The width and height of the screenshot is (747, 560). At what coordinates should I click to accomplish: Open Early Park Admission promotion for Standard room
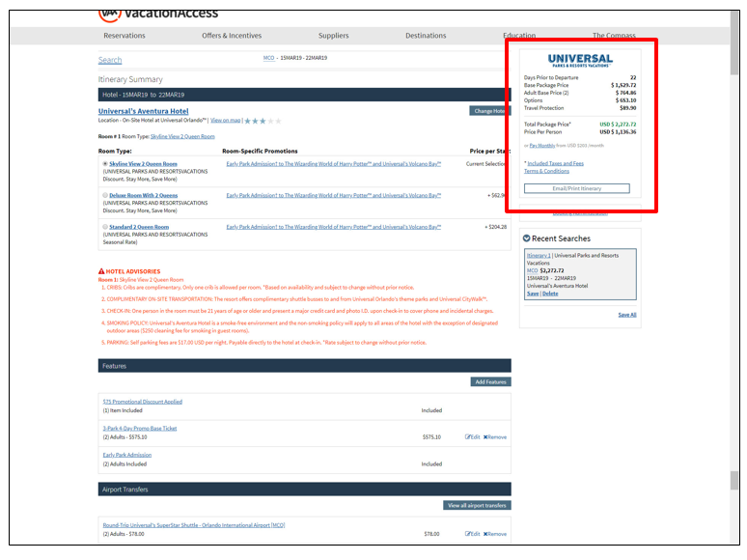click(x=334, y=227)
